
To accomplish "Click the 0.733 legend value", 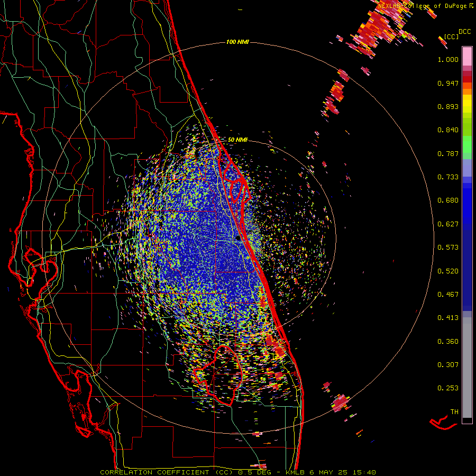I will coord(448,177).
